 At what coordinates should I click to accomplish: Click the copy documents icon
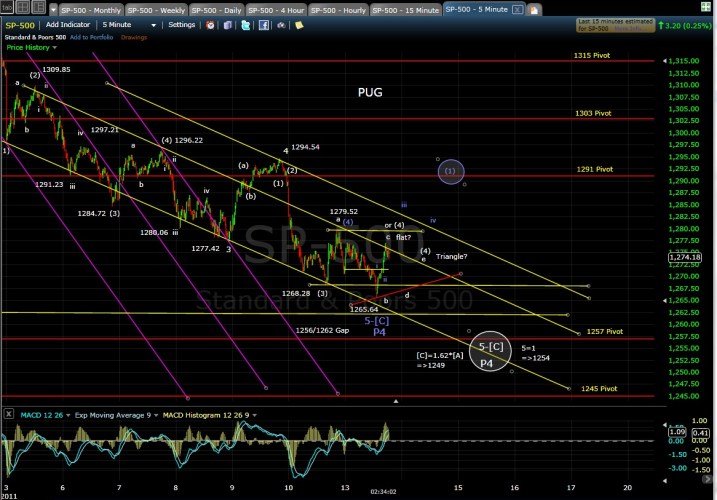[x=228, y=25]
